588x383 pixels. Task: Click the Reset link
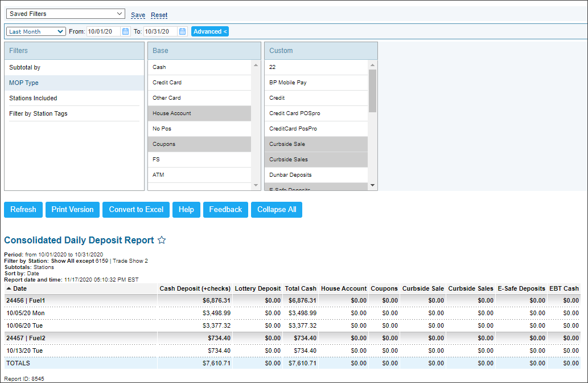click(159, 15)
